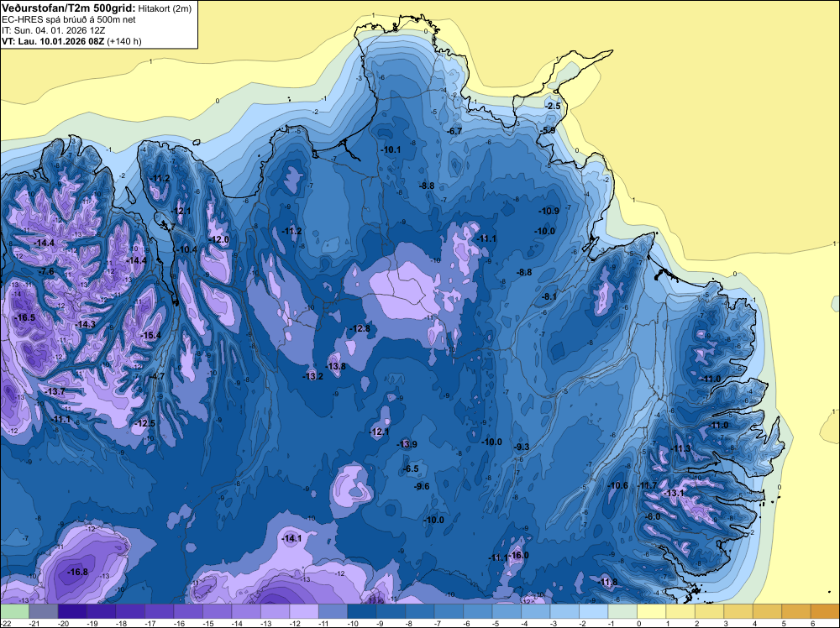Click the -15.4 temperature reading
The width and height of the screenshot is (840, 628).
point(150,335)
